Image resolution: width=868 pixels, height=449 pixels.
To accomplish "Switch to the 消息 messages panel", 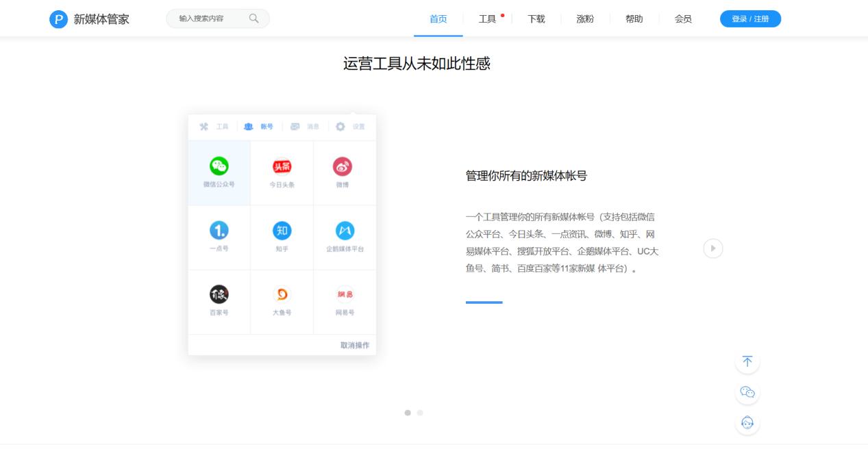I will (304, 127).
